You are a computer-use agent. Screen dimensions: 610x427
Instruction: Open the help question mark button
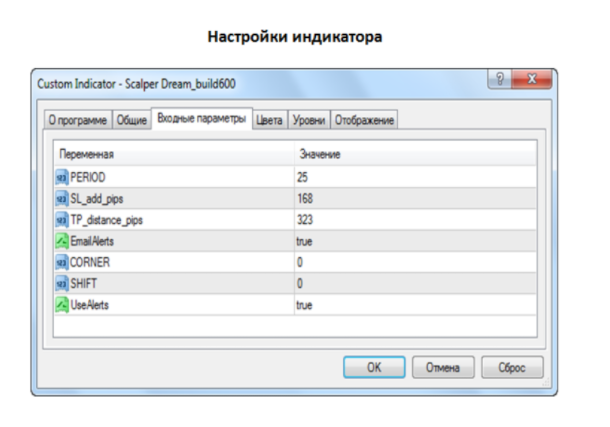[500, 79]
